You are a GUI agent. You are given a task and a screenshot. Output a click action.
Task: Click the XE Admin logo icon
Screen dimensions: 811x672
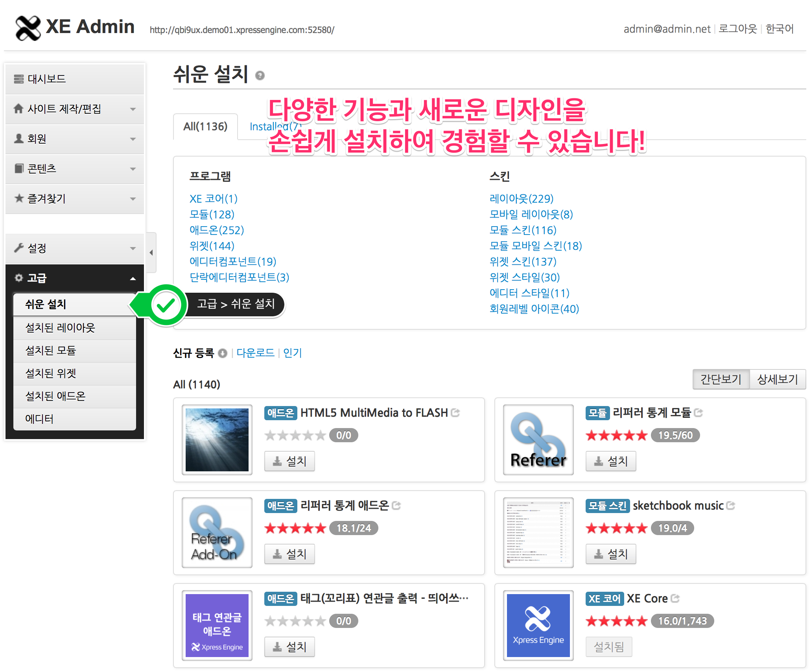pyautogui.click(x=27, y=27)
